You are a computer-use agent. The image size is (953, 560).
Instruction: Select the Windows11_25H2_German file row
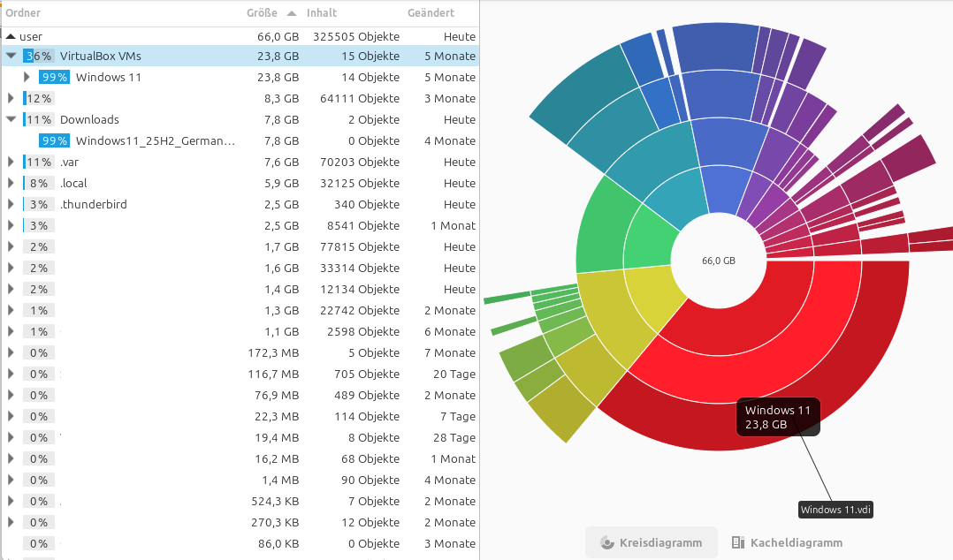pyautogui.click(x=240, y=141)
